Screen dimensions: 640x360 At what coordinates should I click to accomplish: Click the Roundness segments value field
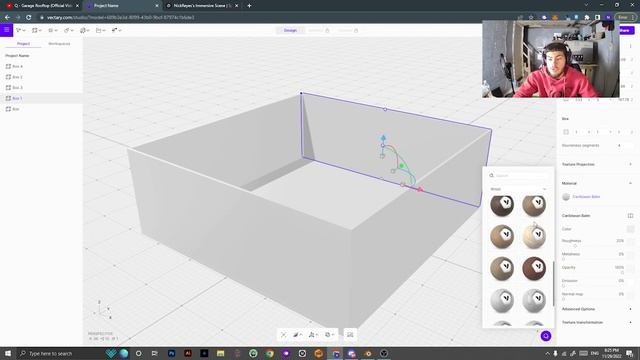[x=623, y=145]
